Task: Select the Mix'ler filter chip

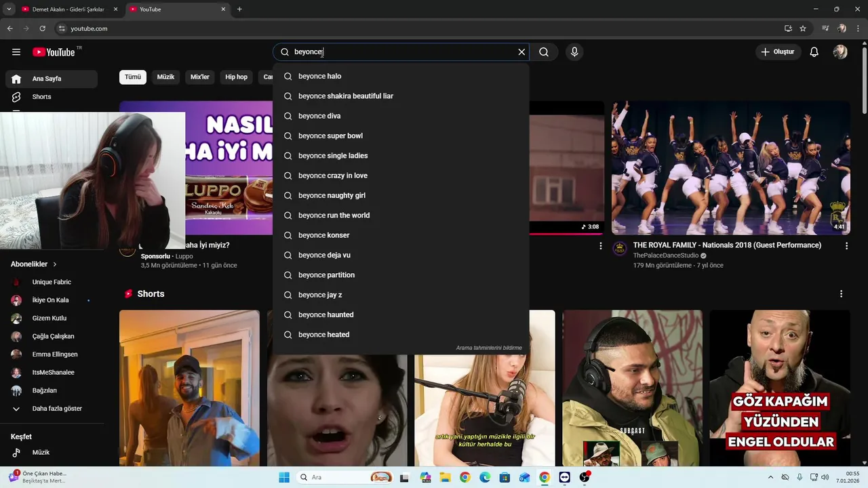Action: pos(200,77)
